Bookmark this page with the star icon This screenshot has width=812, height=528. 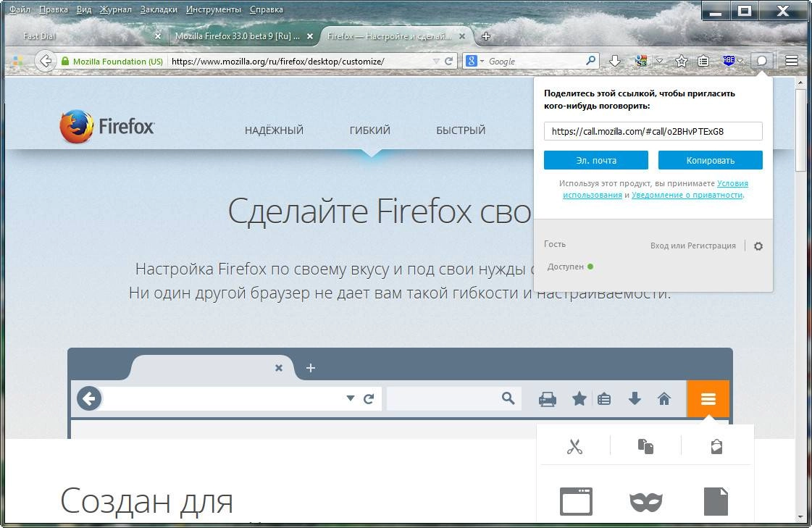coord(682,61)
